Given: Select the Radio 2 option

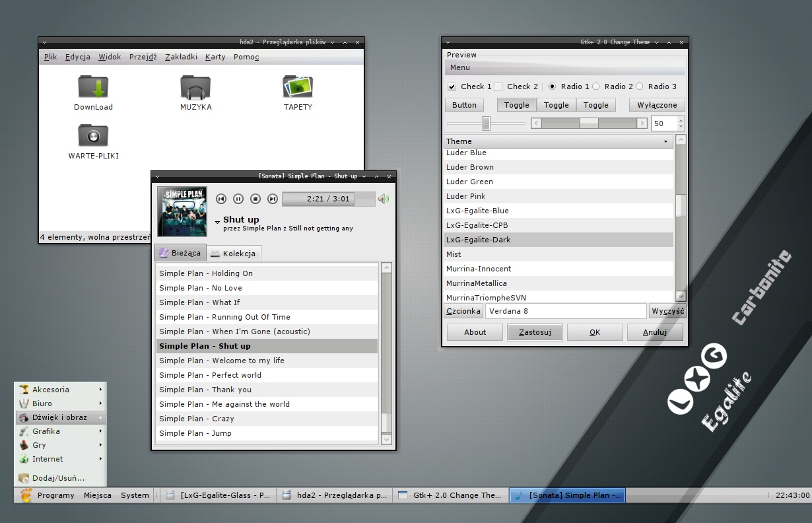Looking at the screenshot, I should (x=596, y=87).
